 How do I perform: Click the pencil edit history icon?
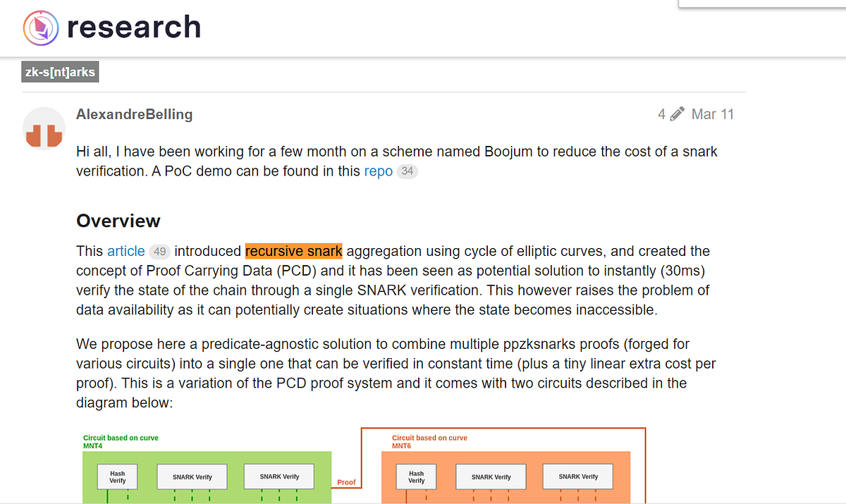[x=678, y=114]
